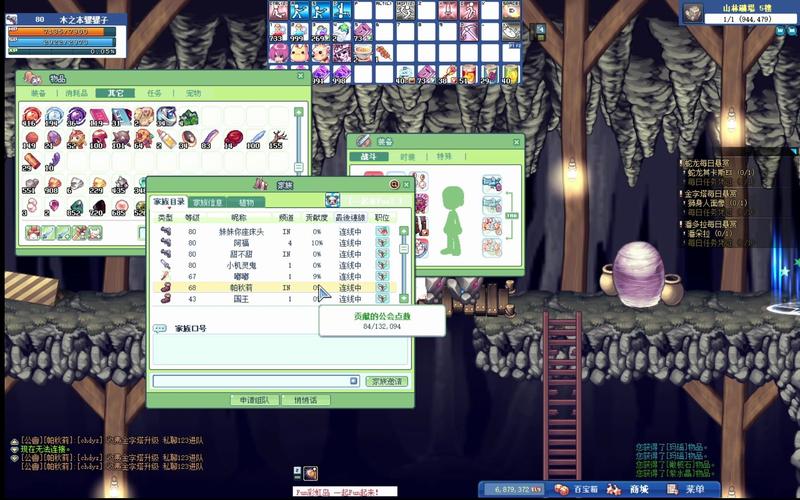Screen dimensions: 800x500
Task: Click the sound speaker icon beside the hotbar
Action: (x=540, y=29)
